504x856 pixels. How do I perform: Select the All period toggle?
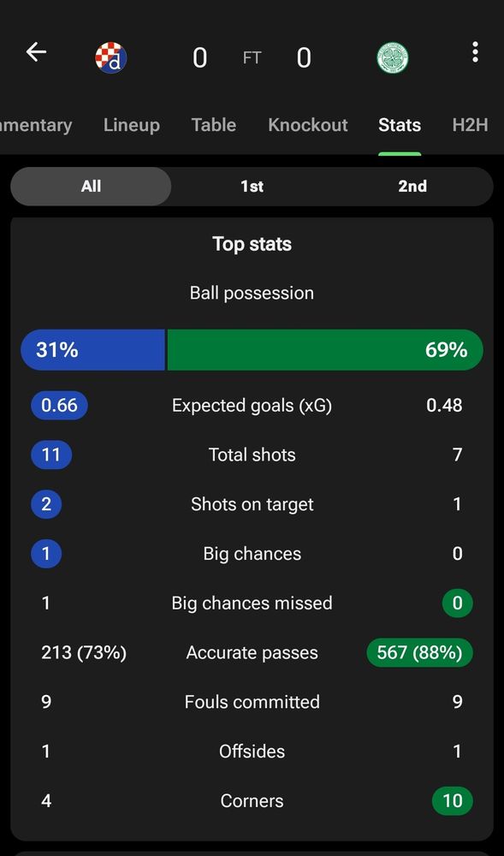91,186
